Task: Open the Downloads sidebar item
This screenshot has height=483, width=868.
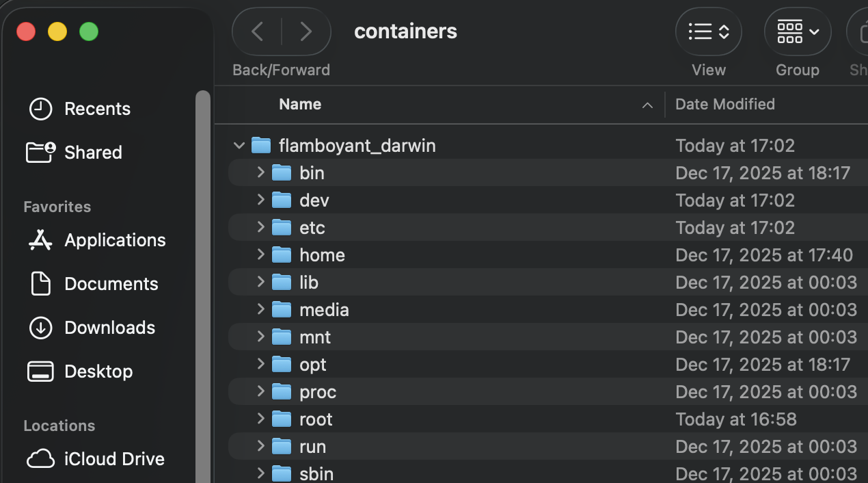Action: click(x=109, y=328)
